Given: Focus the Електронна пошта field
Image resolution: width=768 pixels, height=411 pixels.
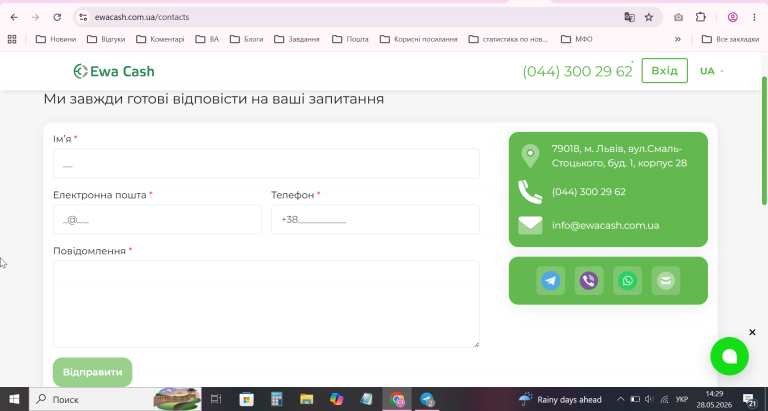Looking at the screenshot, I should pyautogui.click(x=157, y=219).
